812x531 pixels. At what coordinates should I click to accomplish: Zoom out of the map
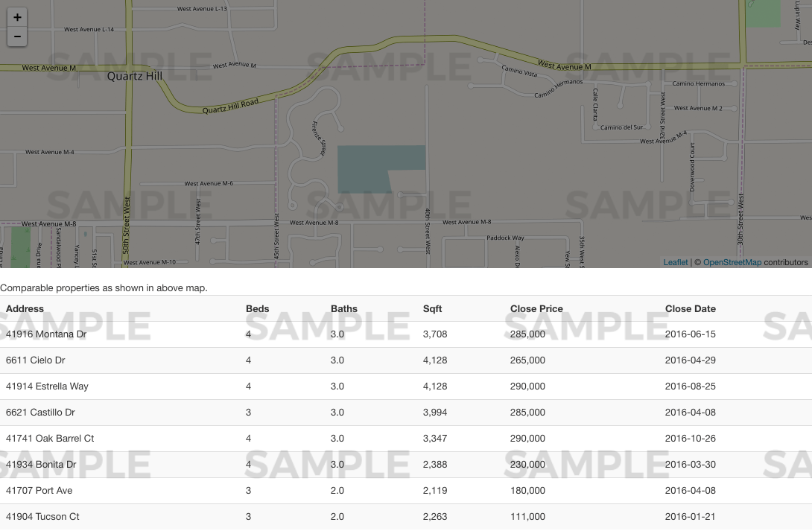[17, 36]
